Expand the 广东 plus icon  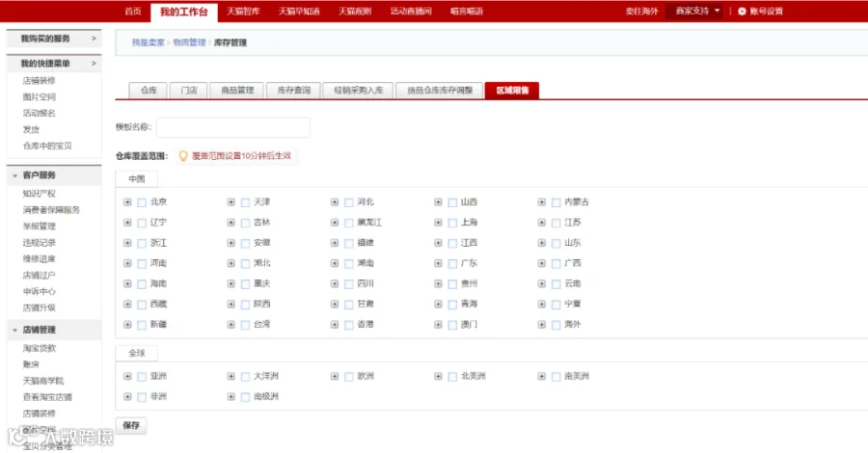click(438, 264)
